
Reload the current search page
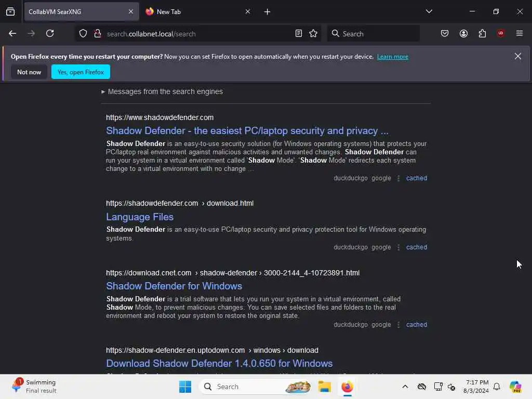50,33
